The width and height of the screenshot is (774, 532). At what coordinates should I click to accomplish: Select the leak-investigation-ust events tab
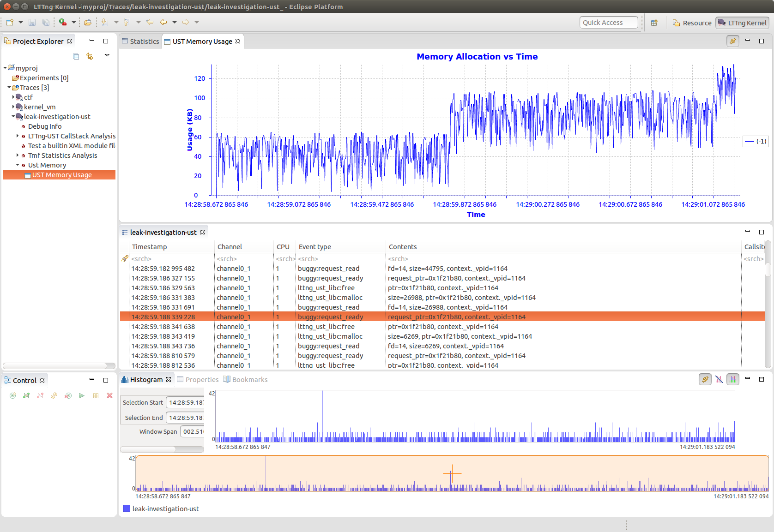[x=163, y=232]
